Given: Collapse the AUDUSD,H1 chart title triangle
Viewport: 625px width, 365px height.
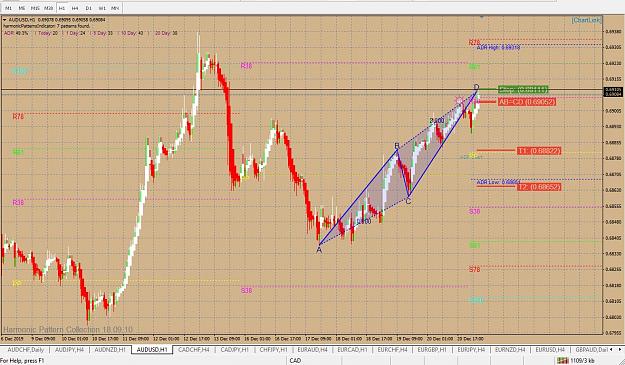Looking at the screenshot, I should 5,20.
